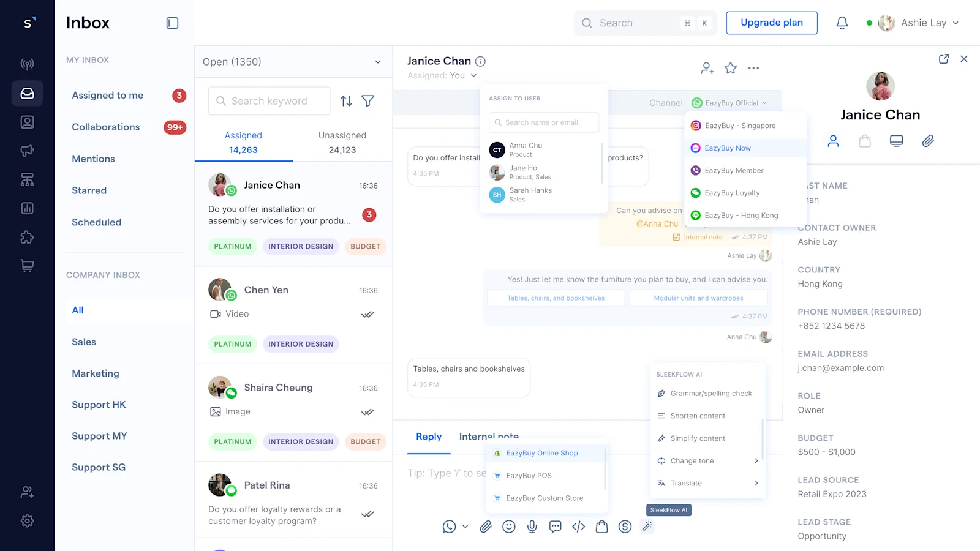980x551 pixels.
Task: Attach a file using the paperclip icon
Action: 486,527
